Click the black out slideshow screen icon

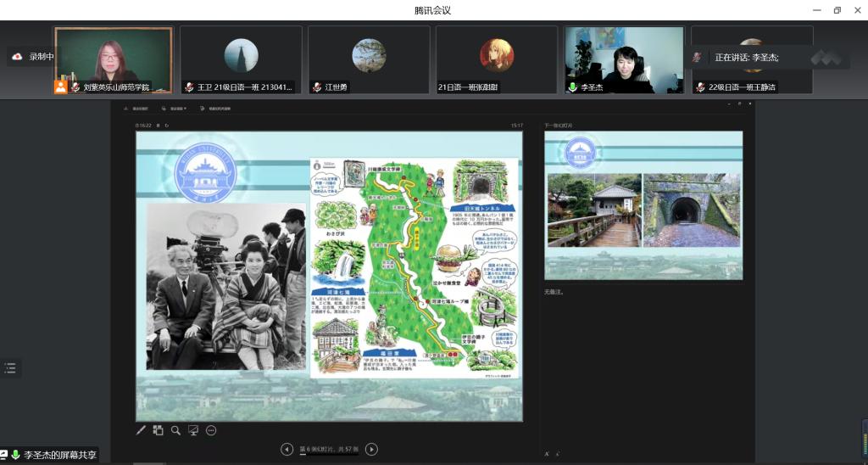pyautogui.click(x=193, y=430)
